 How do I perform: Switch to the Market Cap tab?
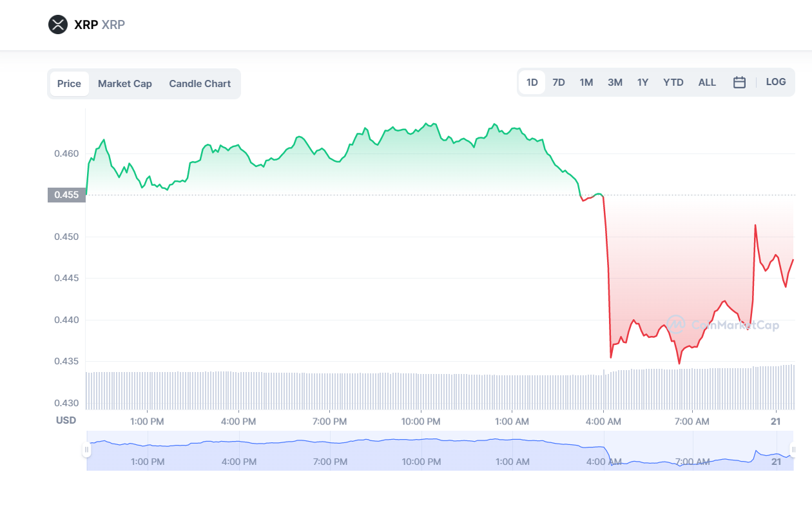tap(125, 84)
